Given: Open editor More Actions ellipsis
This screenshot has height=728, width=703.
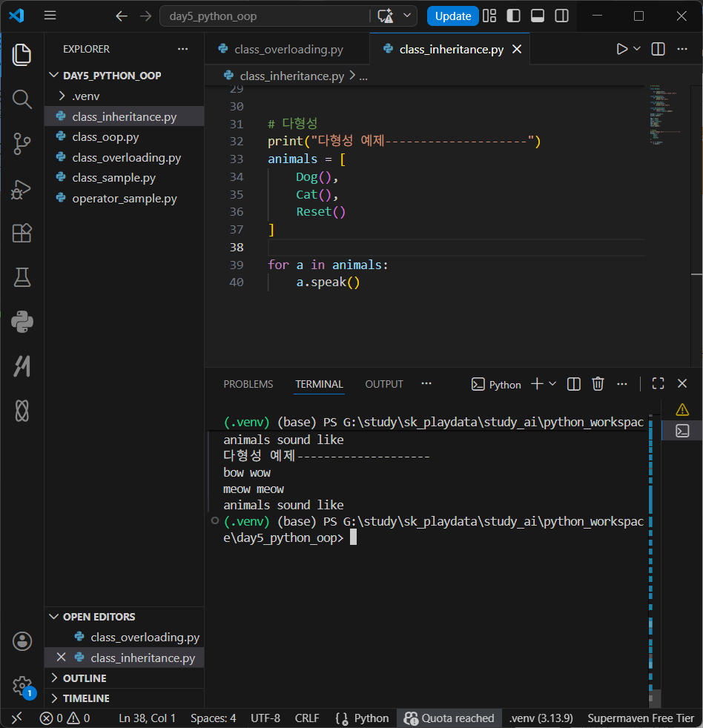Looking at the screenshot, I should point(682,49).
